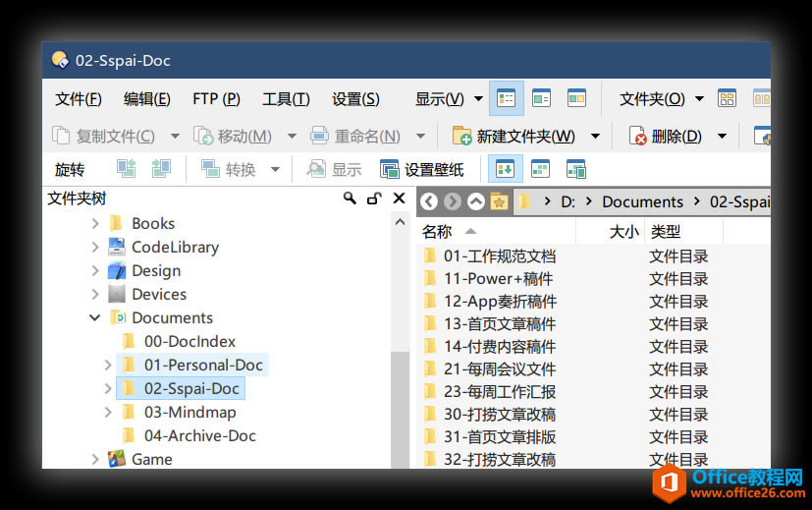Click 移动(M) button
The image size is (812, 510).
pyautogui.click(x=233, y=136)
